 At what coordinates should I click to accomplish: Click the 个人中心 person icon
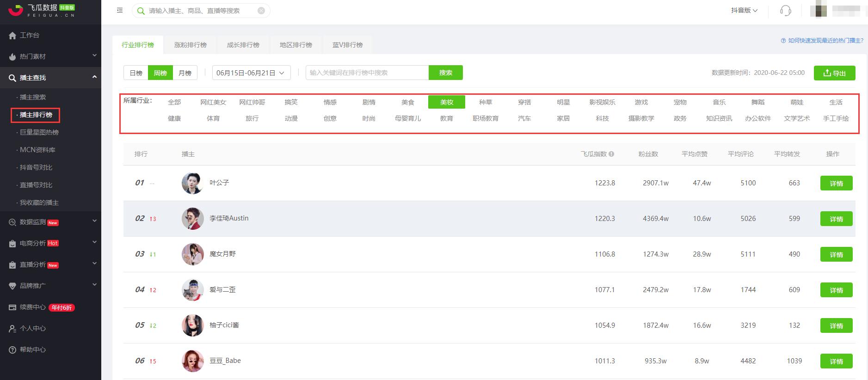point(12,329)
